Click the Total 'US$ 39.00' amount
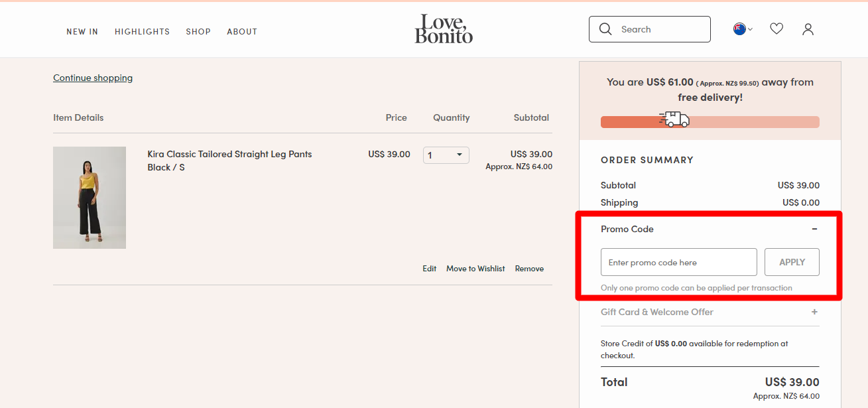This screenshot has width=868, height=408. 792,382
